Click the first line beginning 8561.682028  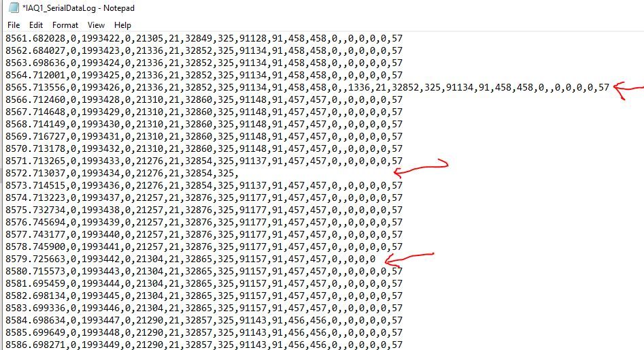204,39
